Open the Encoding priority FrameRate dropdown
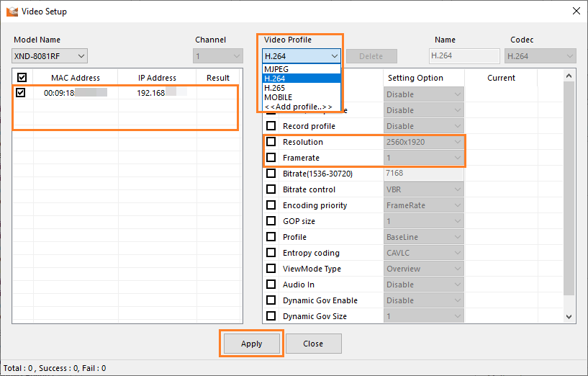The image size is (588, 376). pos(424,205)
